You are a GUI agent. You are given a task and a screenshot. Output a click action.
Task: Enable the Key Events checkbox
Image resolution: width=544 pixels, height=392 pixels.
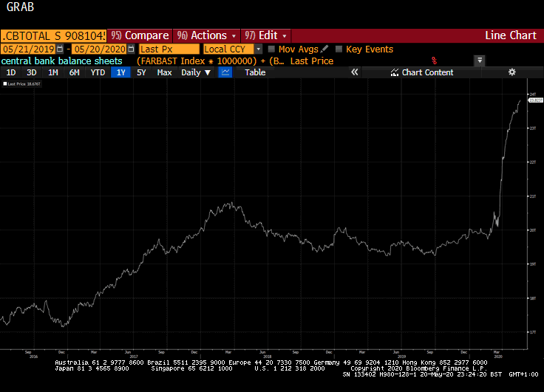(339, 49)
